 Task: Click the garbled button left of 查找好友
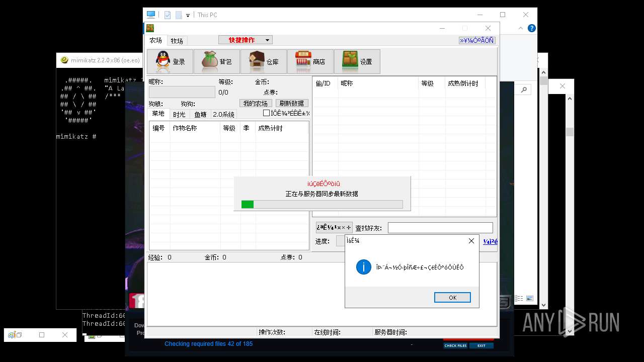(x=334, y=227)
